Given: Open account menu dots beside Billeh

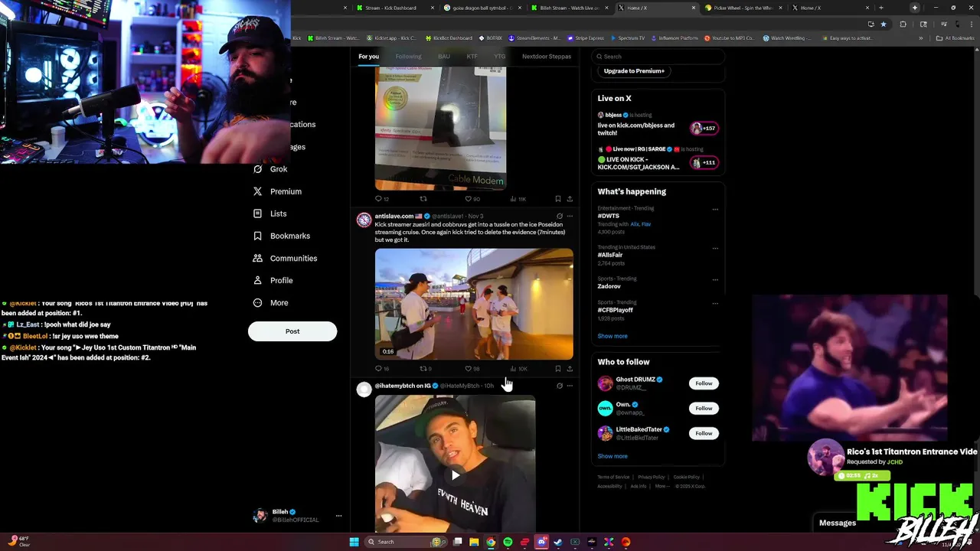Looking at the screenshot, I should (x=338, y=516).
